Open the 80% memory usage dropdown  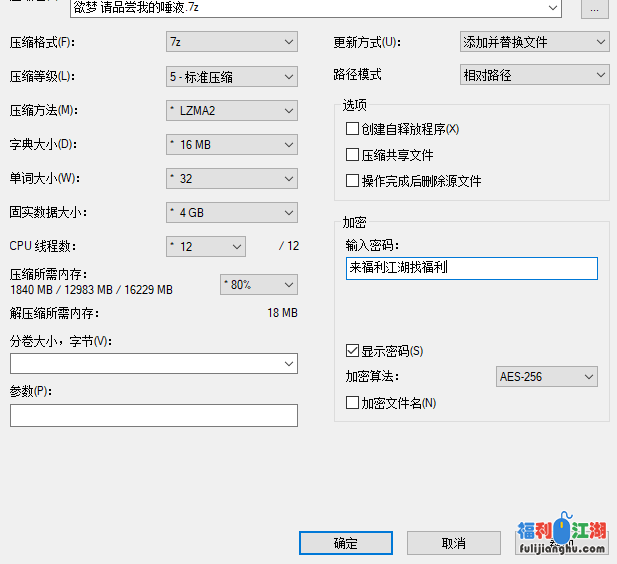258,285
